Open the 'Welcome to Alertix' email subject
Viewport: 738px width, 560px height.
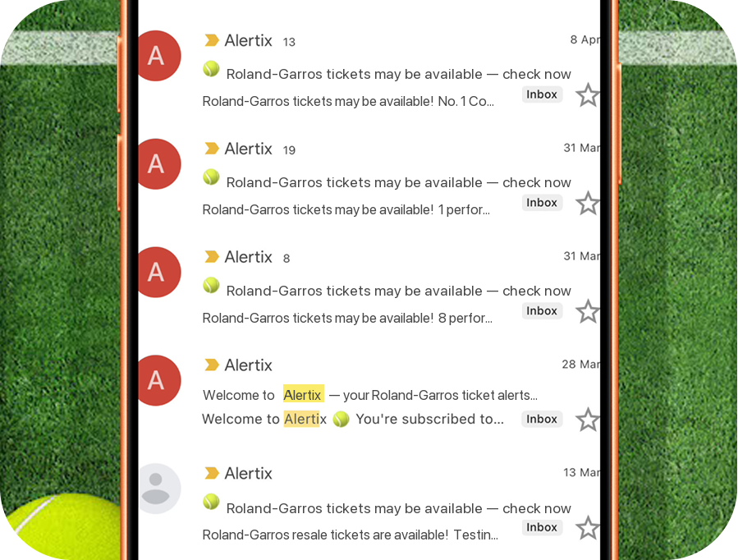click(369, 395)
